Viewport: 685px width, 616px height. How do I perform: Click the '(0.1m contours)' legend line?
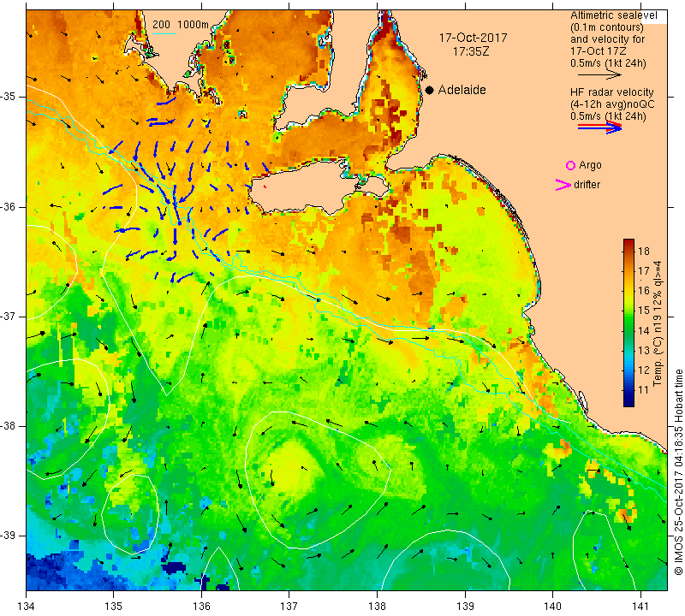point(607,27)
